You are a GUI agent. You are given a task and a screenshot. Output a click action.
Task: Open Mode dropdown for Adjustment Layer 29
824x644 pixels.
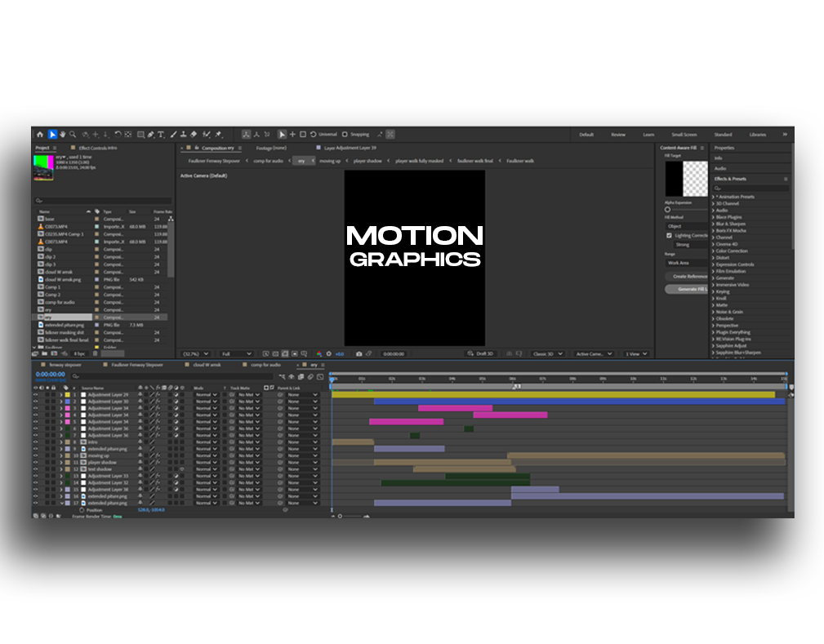coord(206,394)
